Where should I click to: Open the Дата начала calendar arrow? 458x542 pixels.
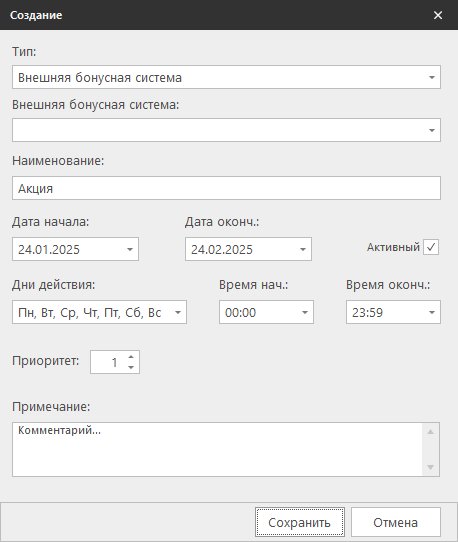point(130,249)
